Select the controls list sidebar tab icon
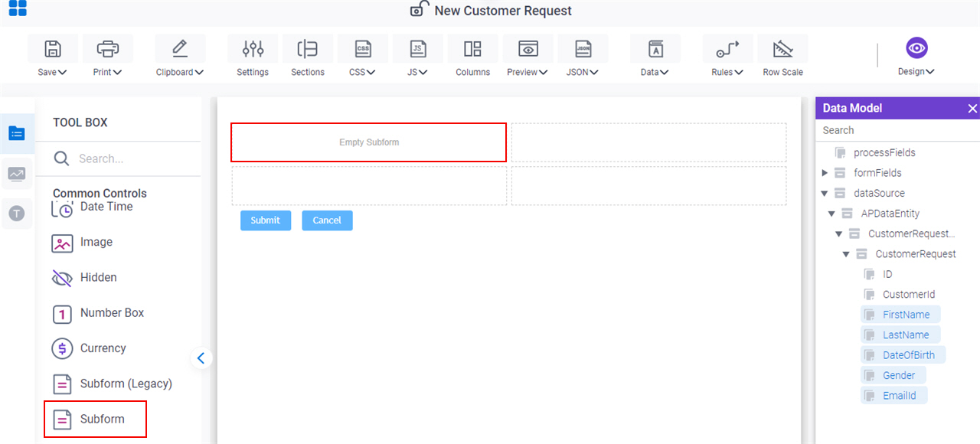Viewport: 980px width, 444px height. pyautogui.click(x=17, y=133)
